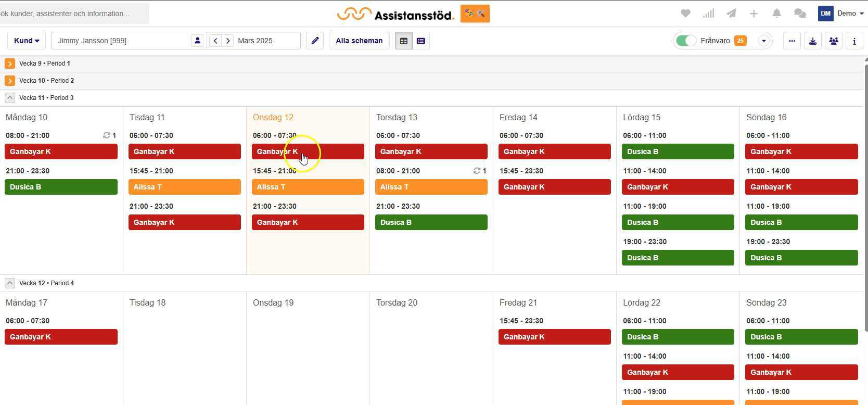The height and width of the screenshot is (405, 868).
Task: Switch to list view layout
Action: click(421, 41)
